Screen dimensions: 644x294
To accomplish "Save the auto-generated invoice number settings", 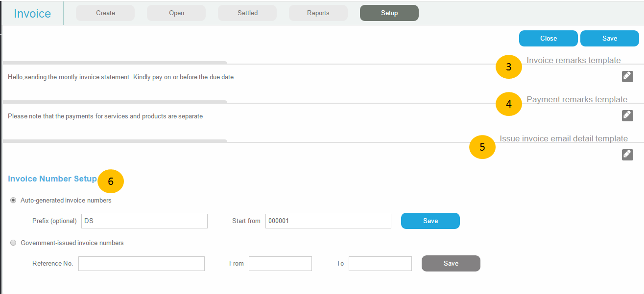I will [x=430, y=221].
